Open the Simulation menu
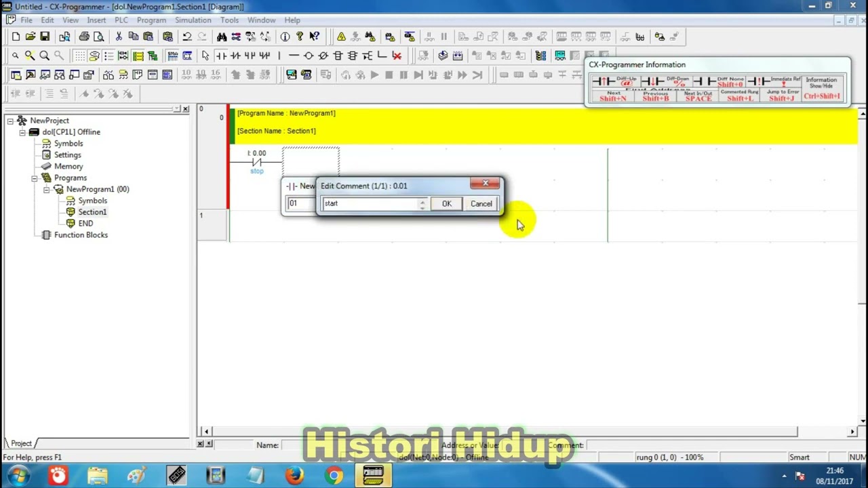868x488 pixels. (193, 20)
